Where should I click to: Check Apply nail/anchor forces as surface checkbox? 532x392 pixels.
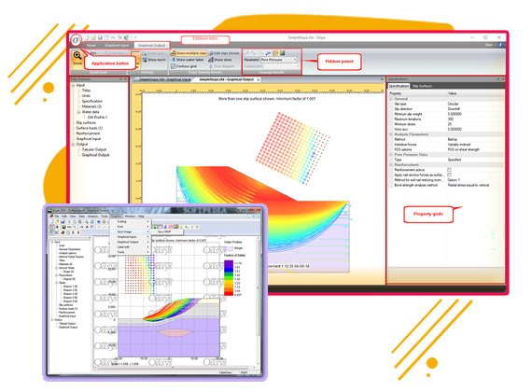click(x=449, y=175)
